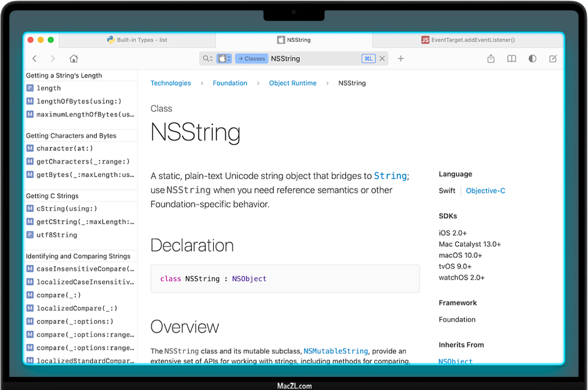Click the Classes filter token

(x=251, y=59)
